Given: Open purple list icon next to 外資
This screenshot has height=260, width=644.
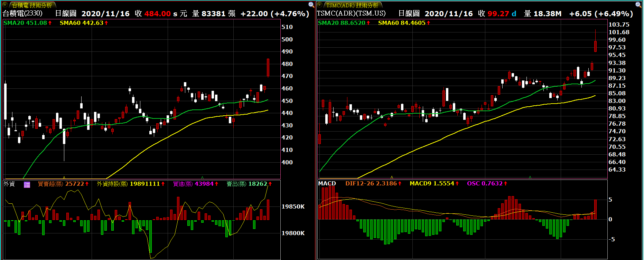Looking at the screenshot, I should (x=27, y=185).
